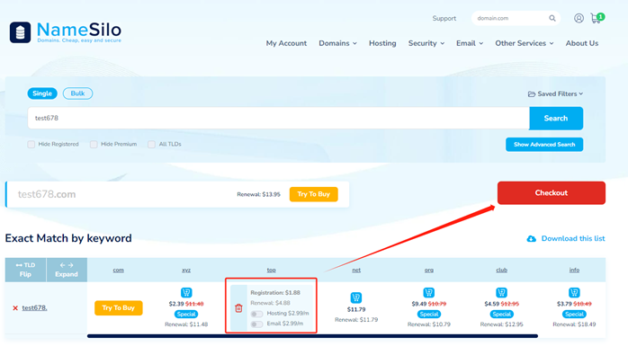
Task: Add test678.org to cart
Action: pyautogui.click(x=428, y=292)
